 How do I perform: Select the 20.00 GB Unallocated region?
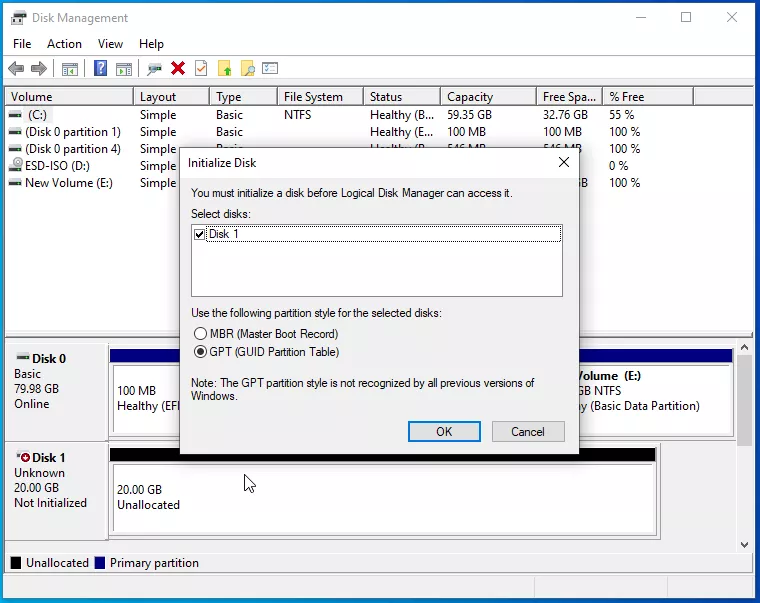[384, 498]
